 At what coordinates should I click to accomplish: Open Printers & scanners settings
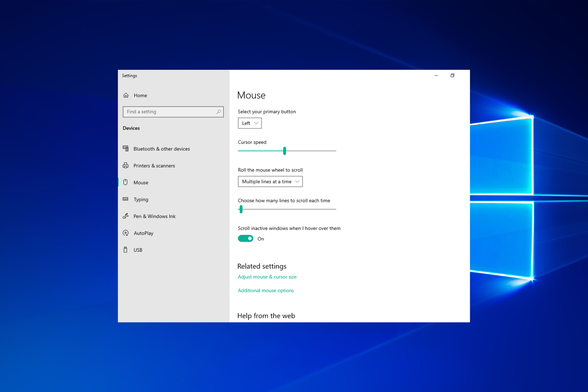coord(154,165)
